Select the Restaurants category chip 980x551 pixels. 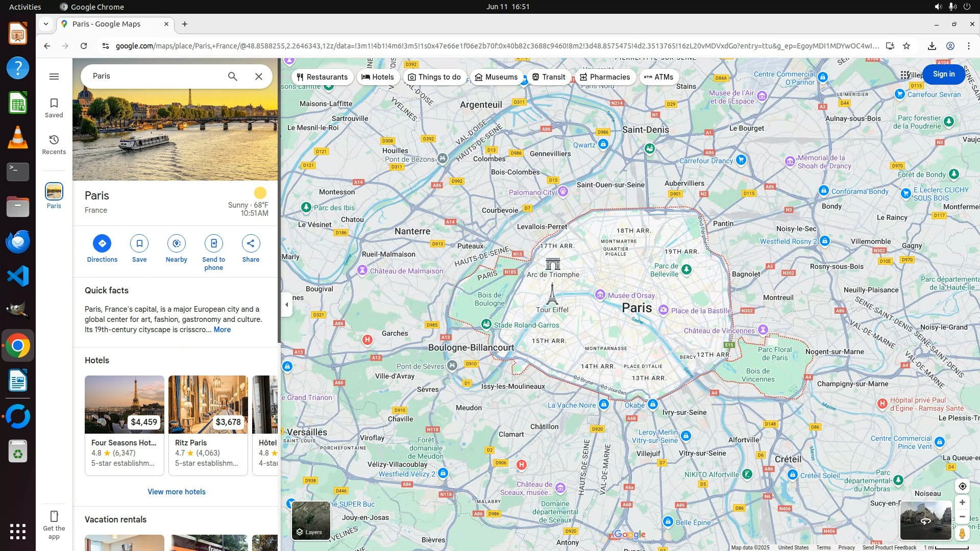pos(322,77)
